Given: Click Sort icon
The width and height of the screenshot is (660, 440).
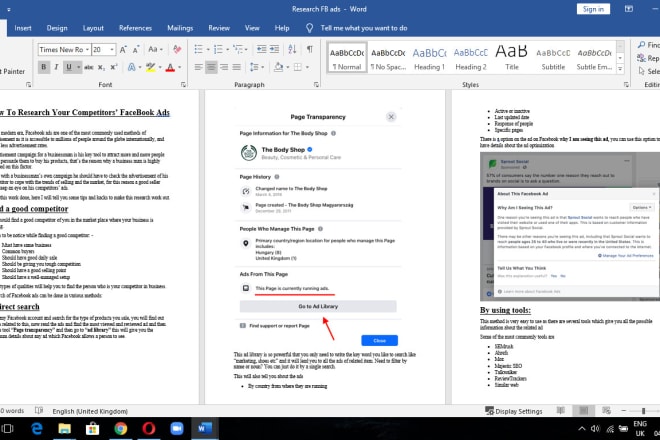Looking at the screenshot, I should click(x=293, y=49).
